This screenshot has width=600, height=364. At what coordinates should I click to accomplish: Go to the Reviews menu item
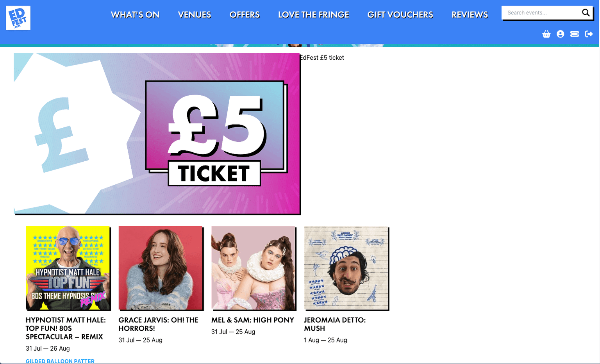point(470,15)
